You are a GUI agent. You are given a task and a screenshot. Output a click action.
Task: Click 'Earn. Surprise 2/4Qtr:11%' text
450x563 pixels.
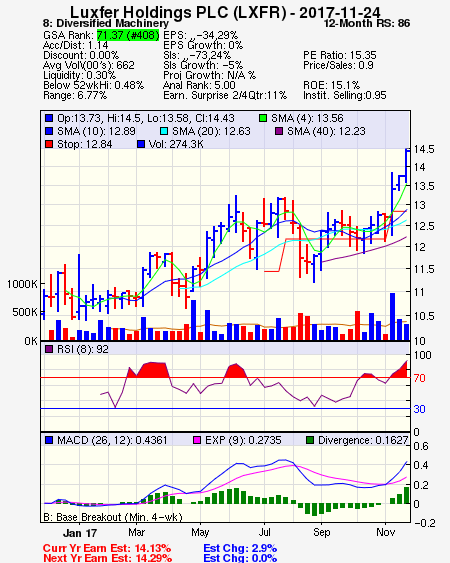tap(225, 96)
